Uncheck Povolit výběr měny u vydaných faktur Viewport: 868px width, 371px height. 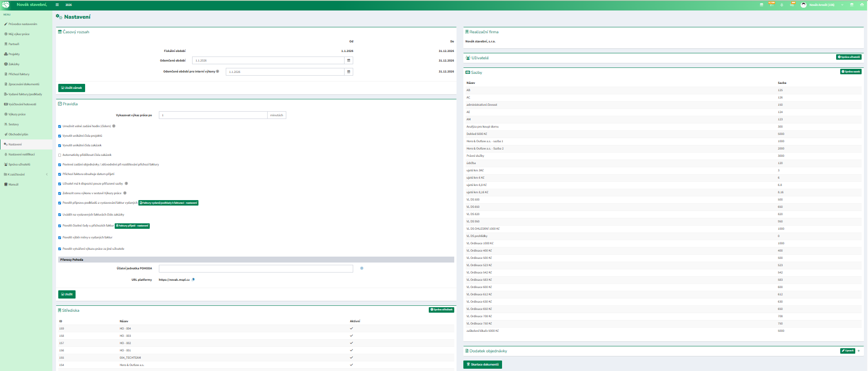[x=60, y=238]
